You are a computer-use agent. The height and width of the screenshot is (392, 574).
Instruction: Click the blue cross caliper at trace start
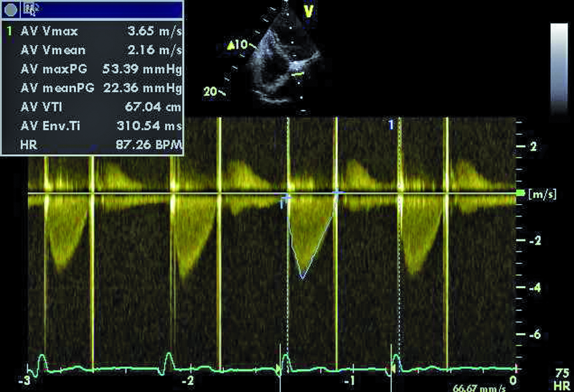[287, 195]
